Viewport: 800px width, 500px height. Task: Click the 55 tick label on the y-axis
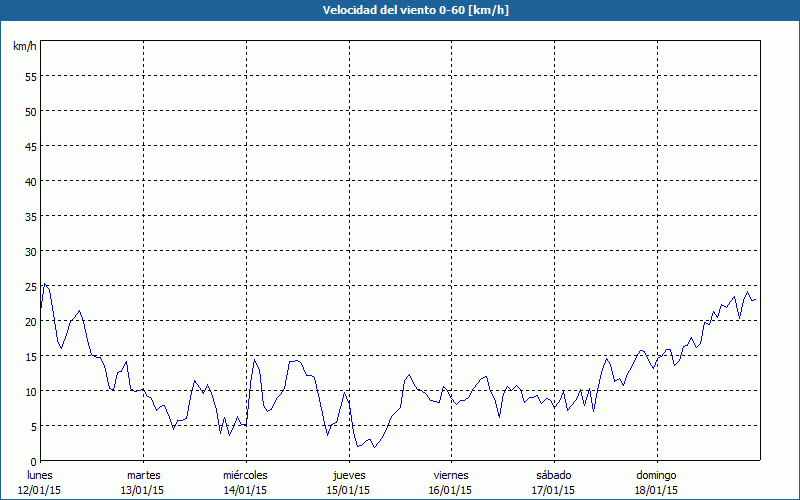click(x=30, y=76)
